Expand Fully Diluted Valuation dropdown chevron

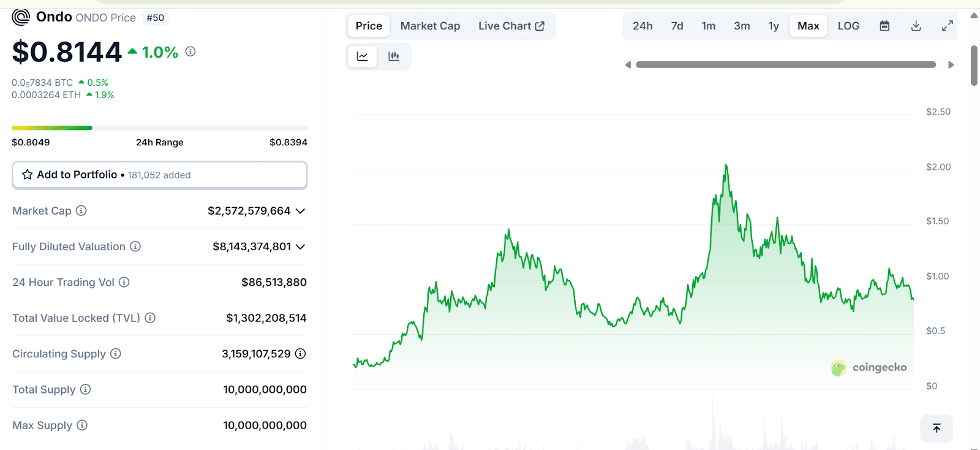[300, 246]
